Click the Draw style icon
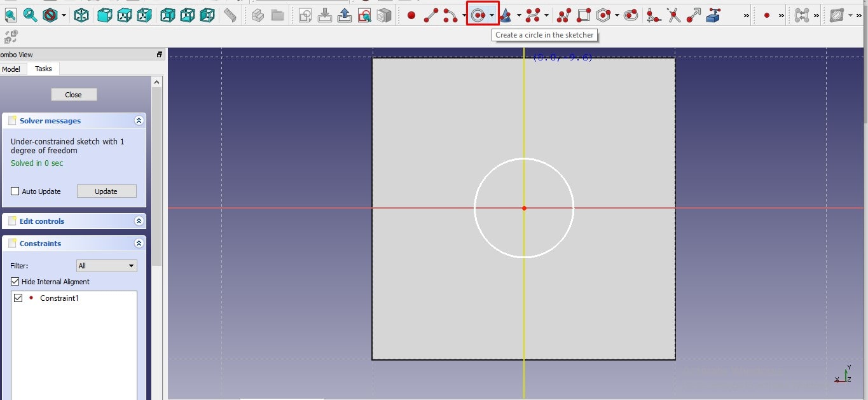The image size is (868, 400). tap(50, 14)
